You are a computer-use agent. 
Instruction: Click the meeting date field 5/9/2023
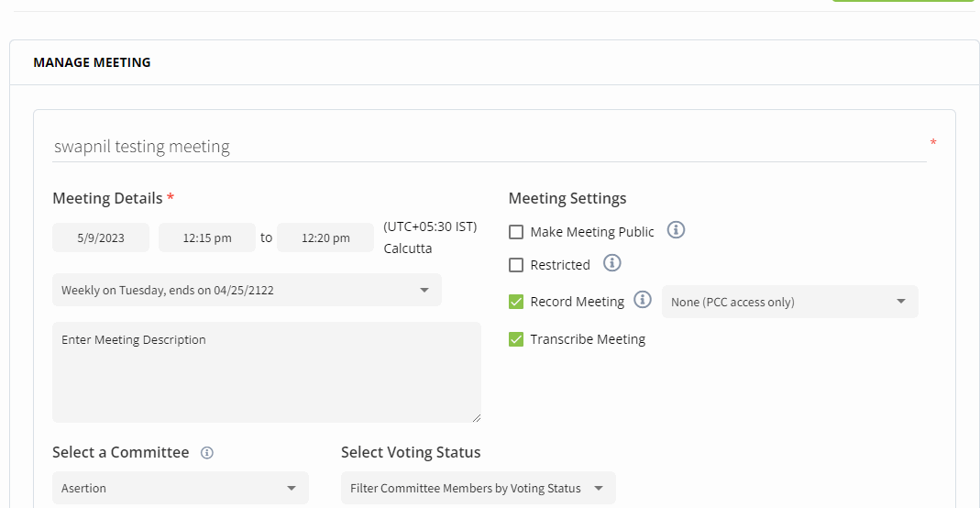click(101, 237)
